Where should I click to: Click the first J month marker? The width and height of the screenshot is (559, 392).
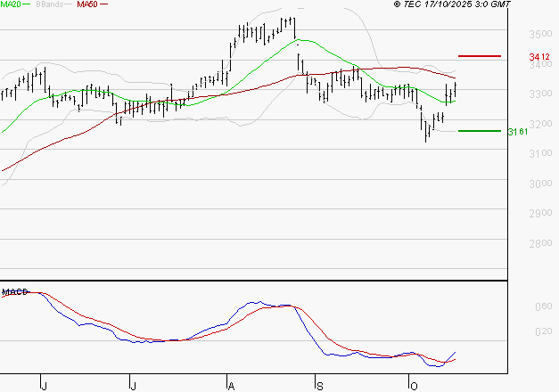44,387
